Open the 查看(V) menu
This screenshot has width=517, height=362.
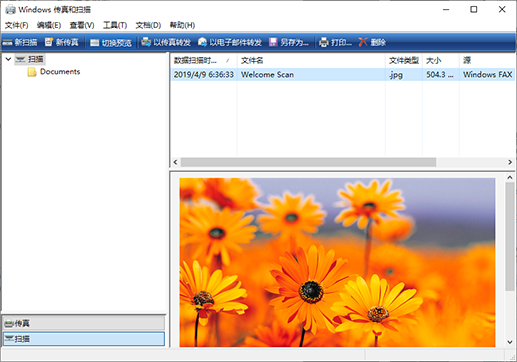click(82, 25)
